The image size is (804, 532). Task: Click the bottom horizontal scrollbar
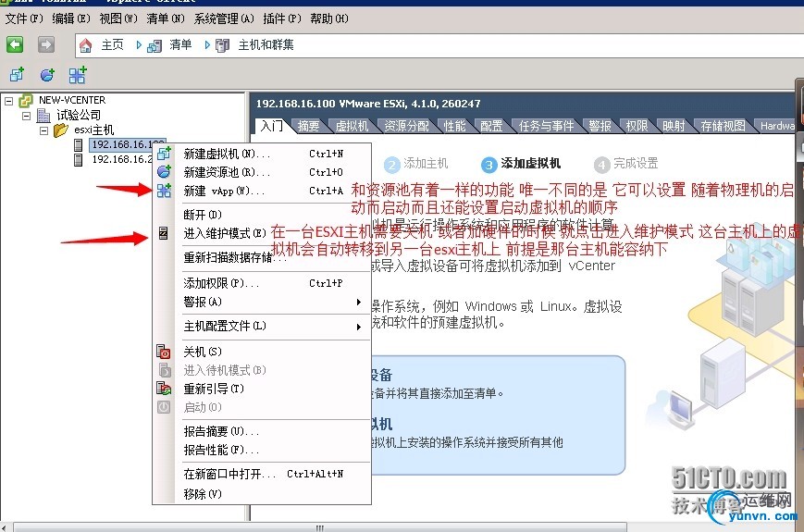tap(320, 527)
